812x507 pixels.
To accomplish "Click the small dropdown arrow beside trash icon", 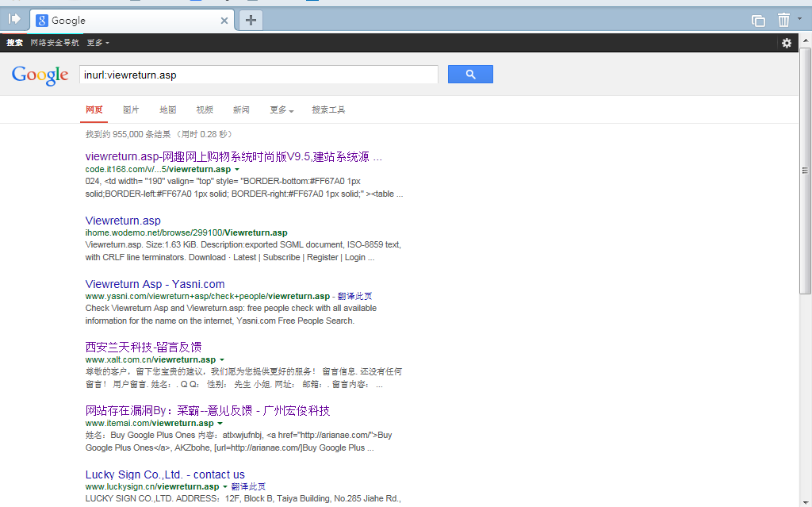I will click(x=799, y=19).
